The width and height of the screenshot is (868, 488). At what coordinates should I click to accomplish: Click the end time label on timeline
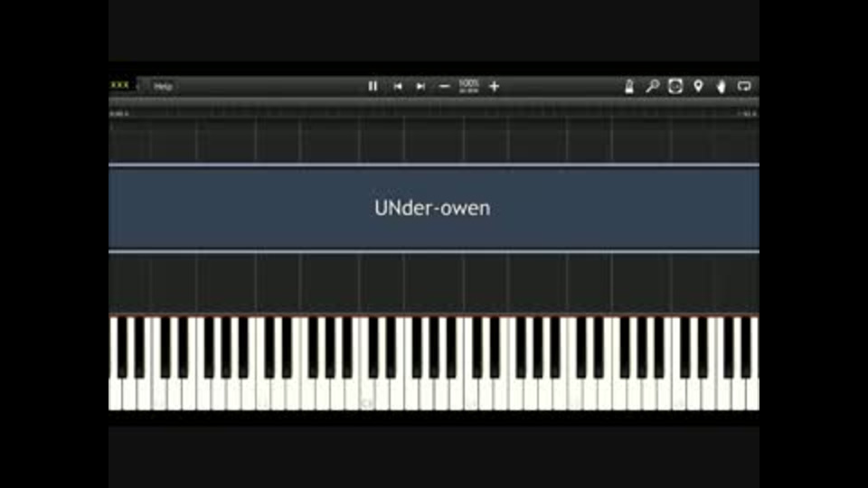(748, 114)
